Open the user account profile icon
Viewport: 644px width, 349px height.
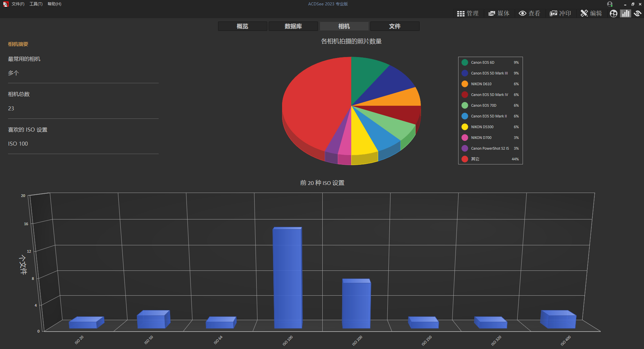tap(610, 4)
